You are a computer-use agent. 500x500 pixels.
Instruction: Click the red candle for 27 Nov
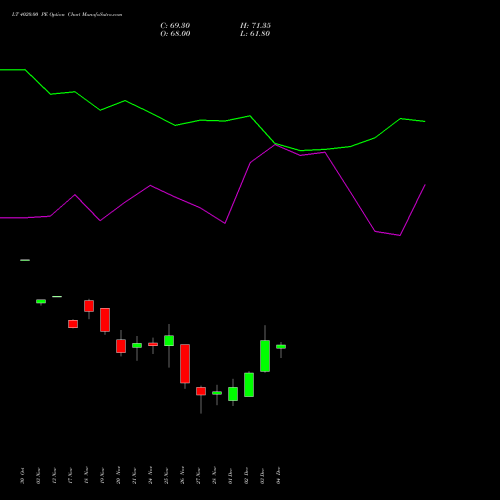pos(201,391)
